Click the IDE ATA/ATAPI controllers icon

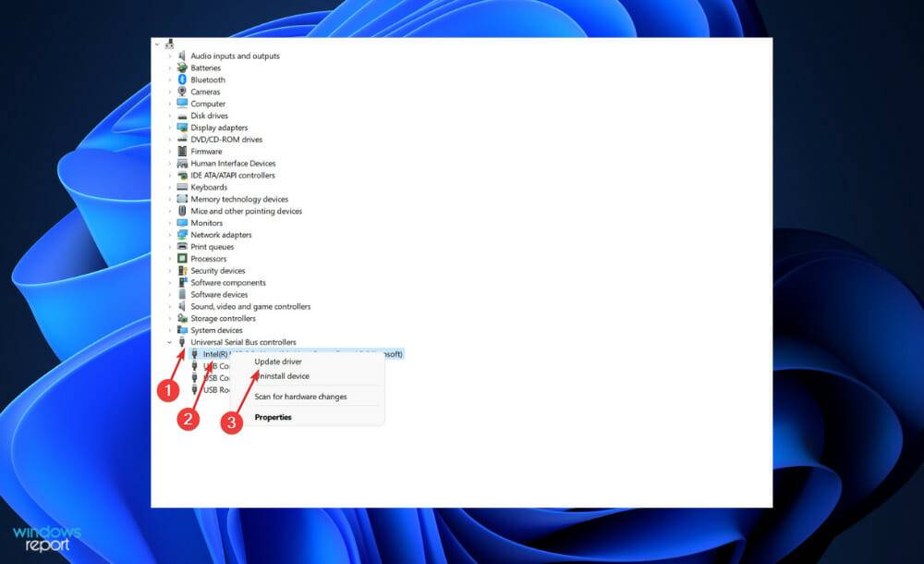click(x=182, y=176)
